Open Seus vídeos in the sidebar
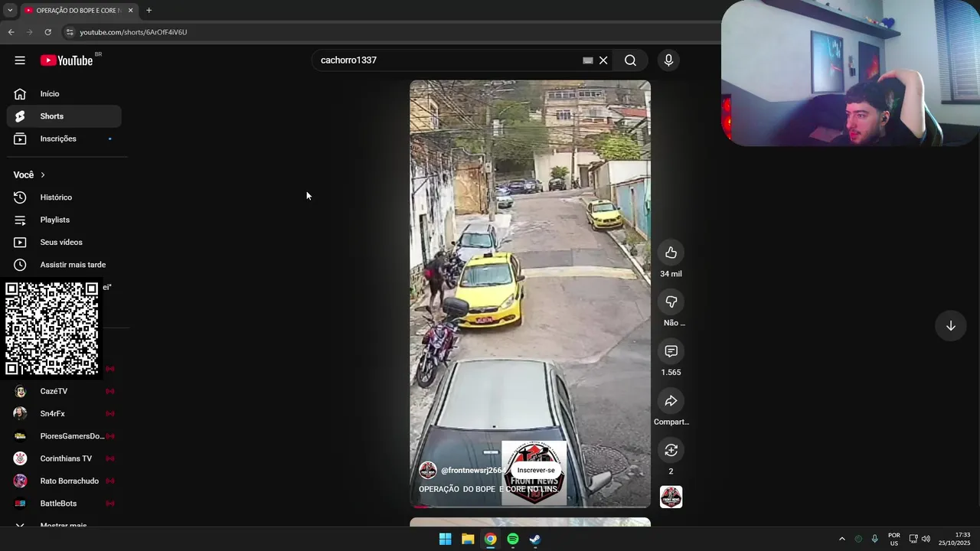Image resolution: width=980 pixels, height=551 pixels. 64,242
